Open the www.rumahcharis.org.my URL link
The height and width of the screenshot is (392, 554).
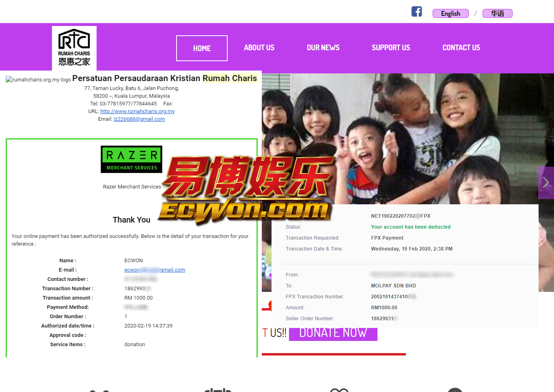pyautogui.click(x=137, y=111)
